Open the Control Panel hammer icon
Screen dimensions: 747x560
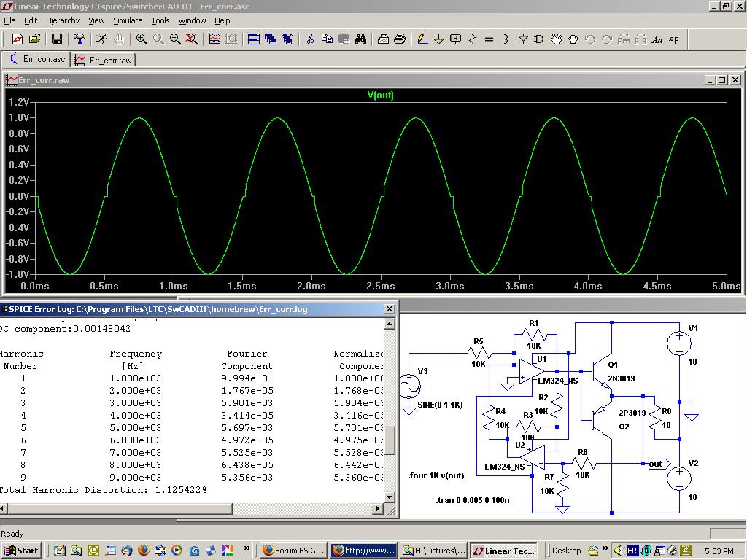coord(80,39)
